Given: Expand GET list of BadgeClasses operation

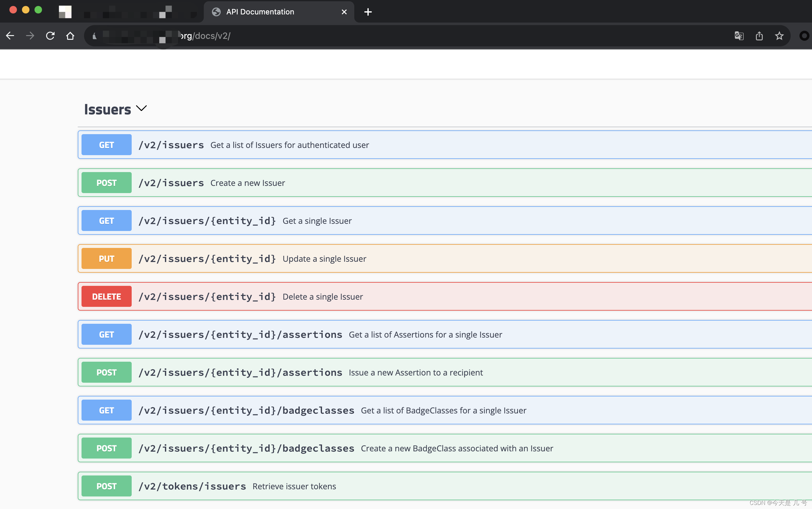Looking at the screenshot, I should click(x=445, y=410).
